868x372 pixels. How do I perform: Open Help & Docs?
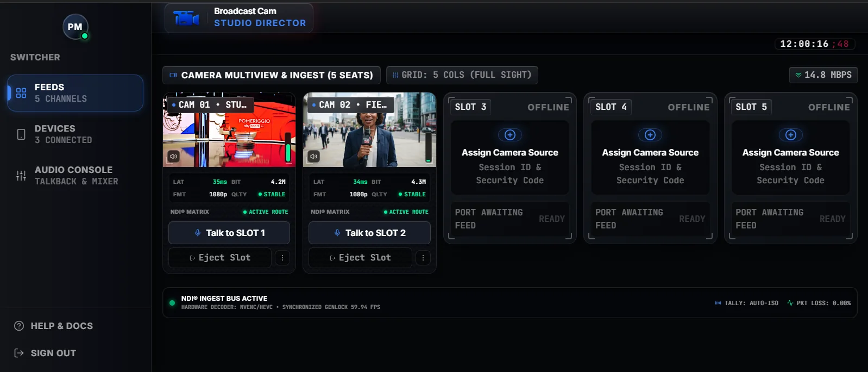coord(54,326)
